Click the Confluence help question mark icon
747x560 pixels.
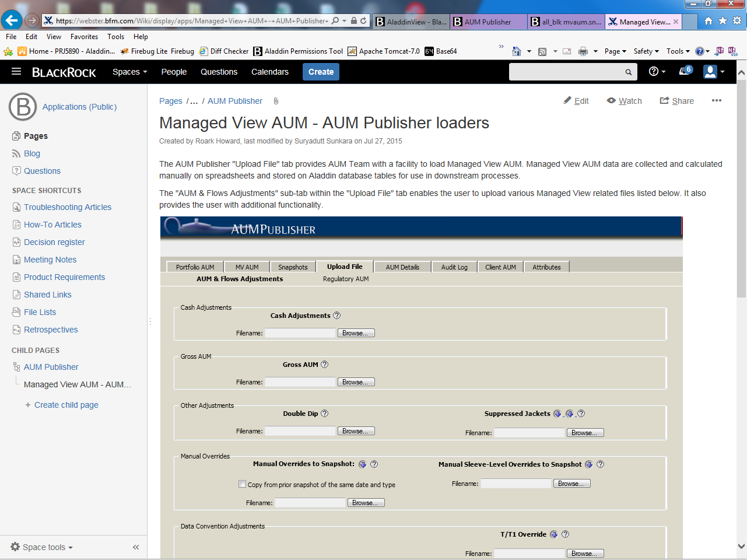point(654,71)
